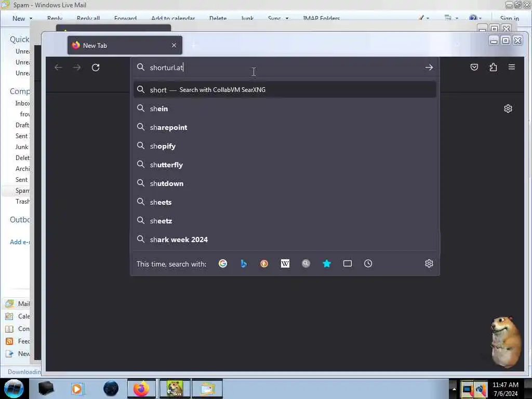
Task: Open Mail view in Live Mail sidebar
Action: (x=18, y=303)
